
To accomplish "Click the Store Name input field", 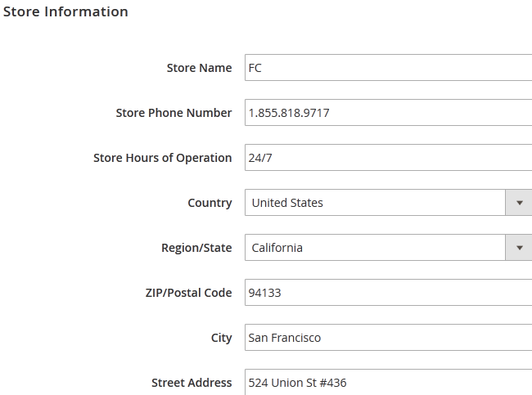I will pyautogui.click(x=388, y=68).
